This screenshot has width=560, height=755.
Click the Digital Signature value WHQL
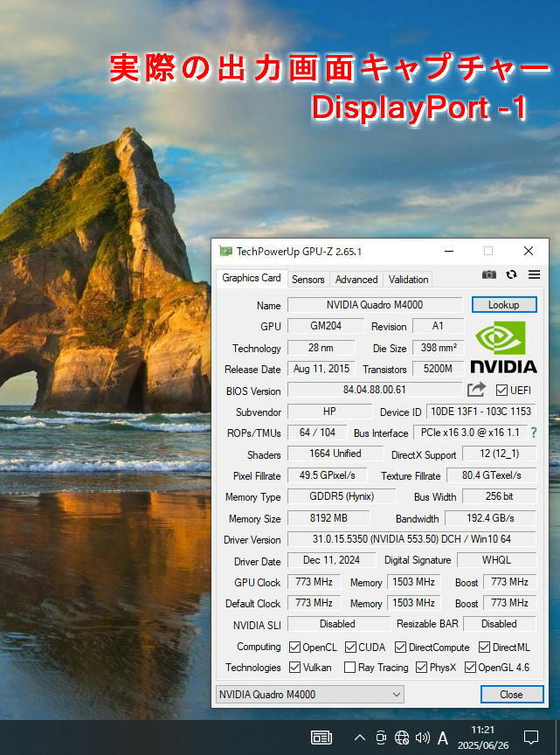click(496, 560)
